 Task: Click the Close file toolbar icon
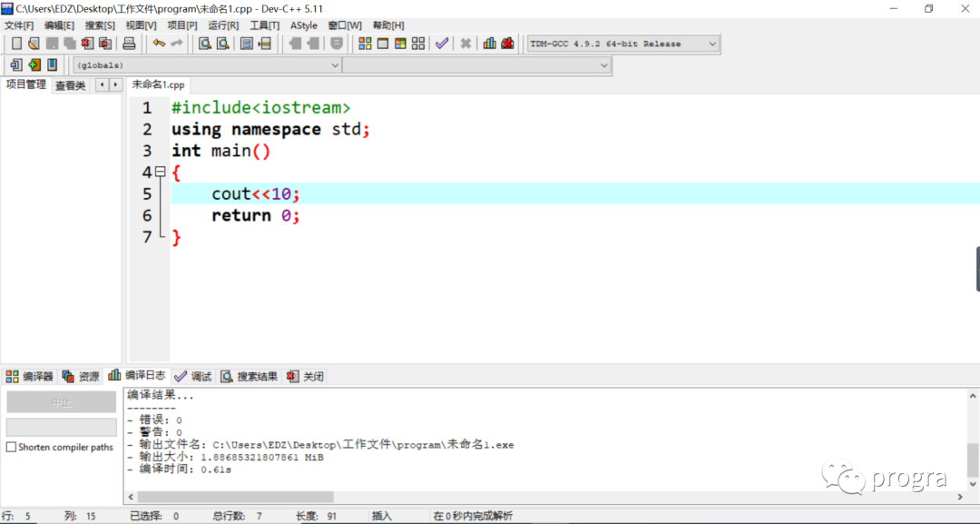(x=87, y=44)
